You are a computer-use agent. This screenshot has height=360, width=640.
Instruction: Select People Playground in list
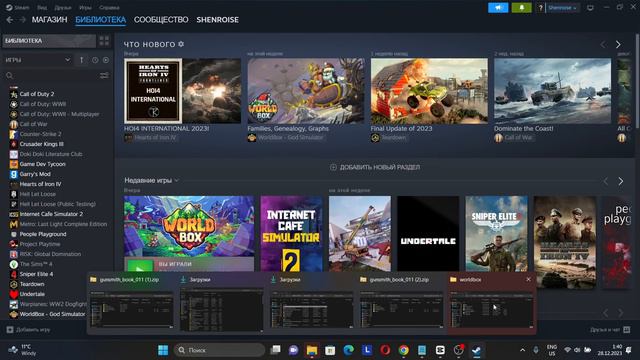coord(43,234)
